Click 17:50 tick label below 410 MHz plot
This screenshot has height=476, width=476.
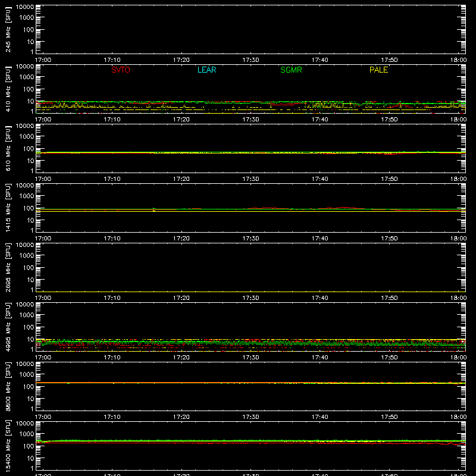(x=389, y=120)
